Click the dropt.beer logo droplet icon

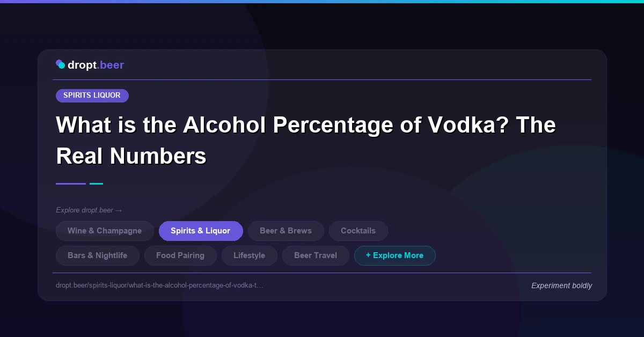[60, 64]
